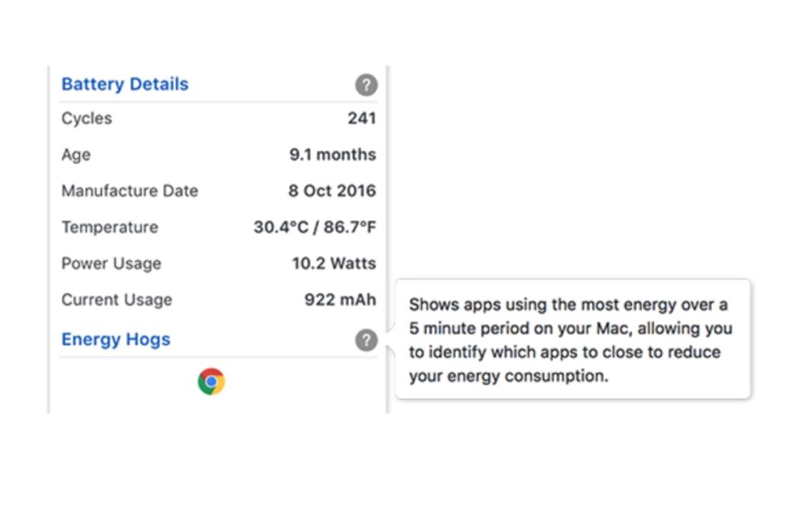Image resolution: width=797 pixels, height=532 pixels.
Task: Click the 10.2 Watts value
Action: pos(333,264)
